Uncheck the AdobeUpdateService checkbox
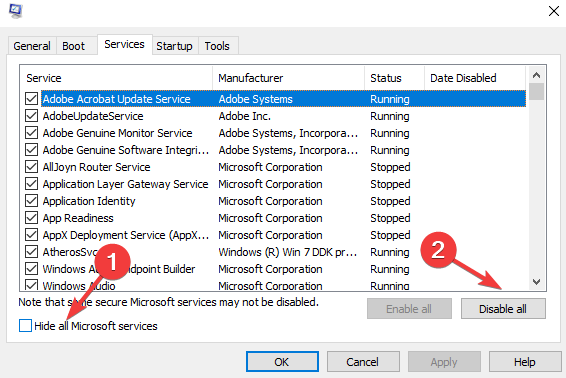This screenshot has height=378, width=566. [x=31, y=116]
